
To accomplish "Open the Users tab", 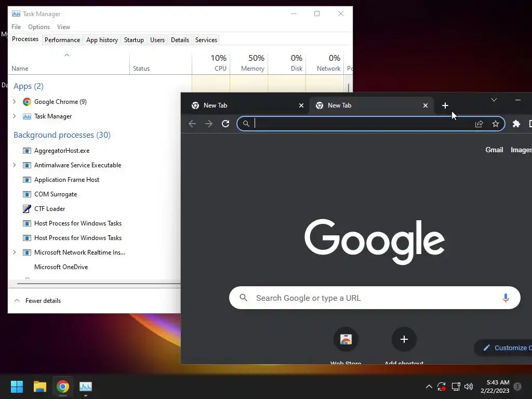I will coord(157,40).
